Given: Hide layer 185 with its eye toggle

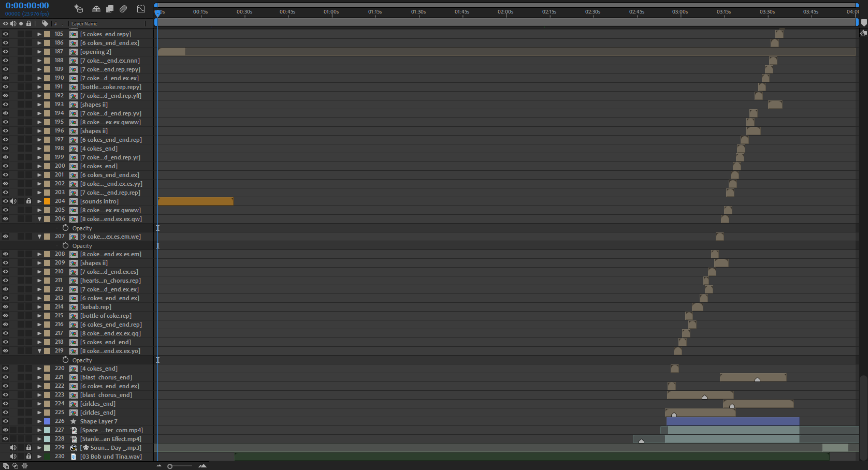Looking at the screenshot, I should pos(6,34).
